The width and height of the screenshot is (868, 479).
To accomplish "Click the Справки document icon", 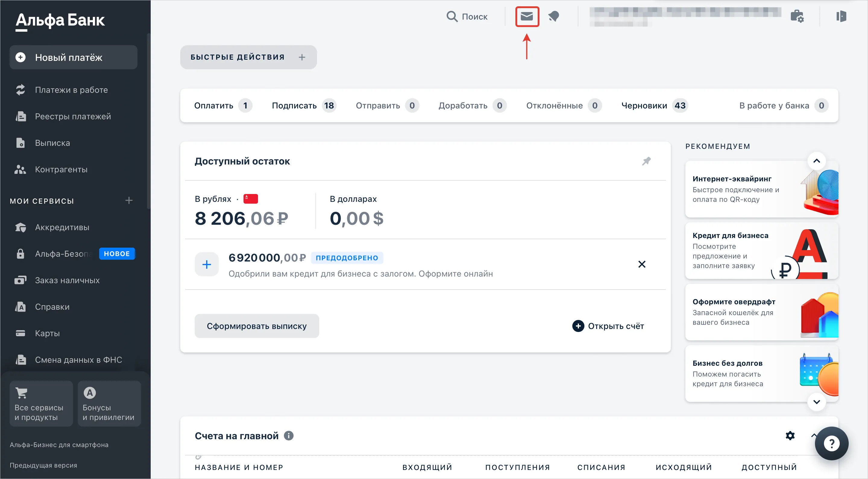I will (x=20, y=307).
